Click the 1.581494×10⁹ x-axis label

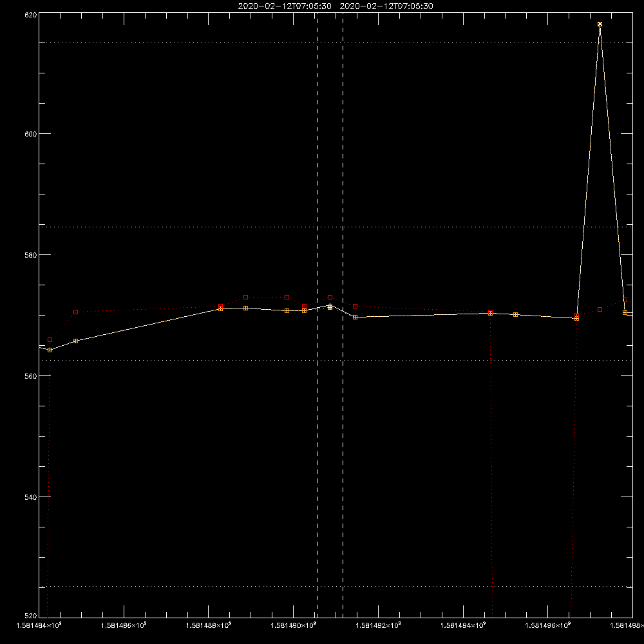pos(463,625)
